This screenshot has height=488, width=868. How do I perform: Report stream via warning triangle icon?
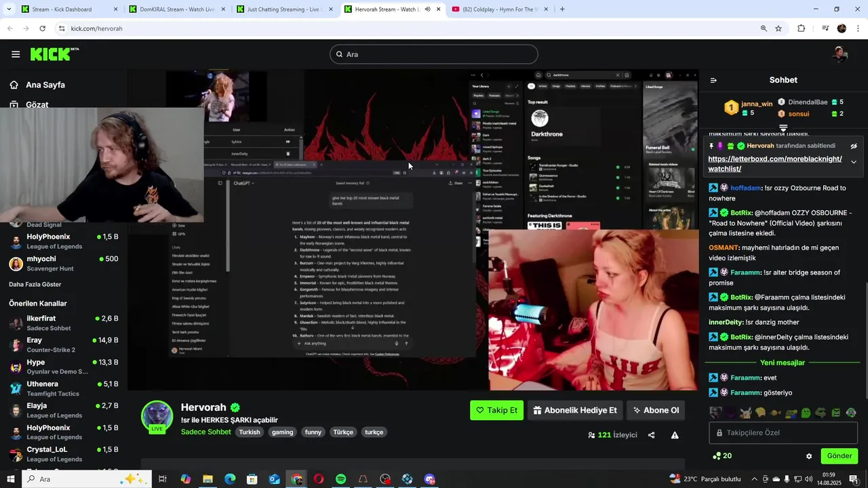(x=675, y=435)
